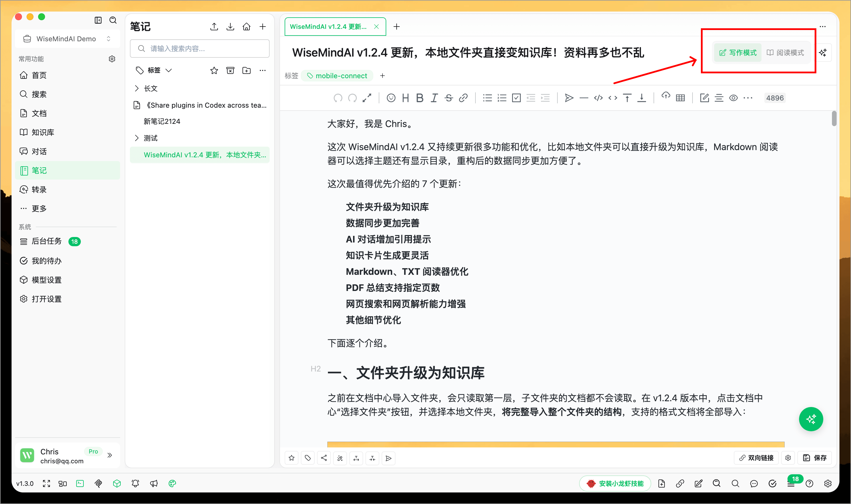
Task: Open 对话 section in sidebar
Action: click(68, 151)
